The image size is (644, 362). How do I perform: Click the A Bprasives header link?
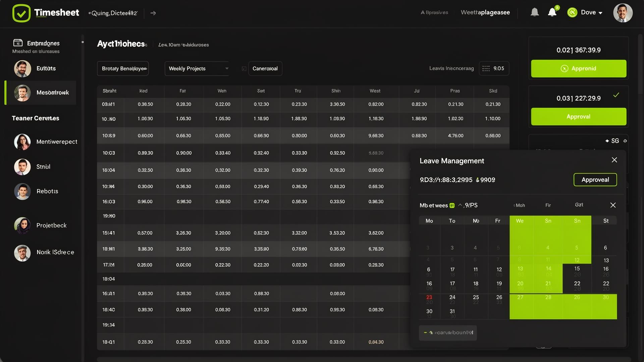coord(434,12)
